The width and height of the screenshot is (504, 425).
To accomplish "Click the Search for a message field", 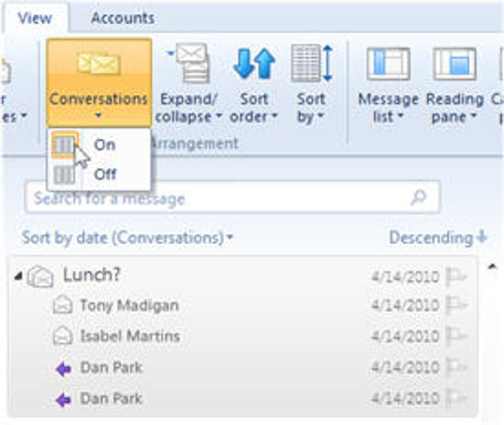I will (217, 198).
